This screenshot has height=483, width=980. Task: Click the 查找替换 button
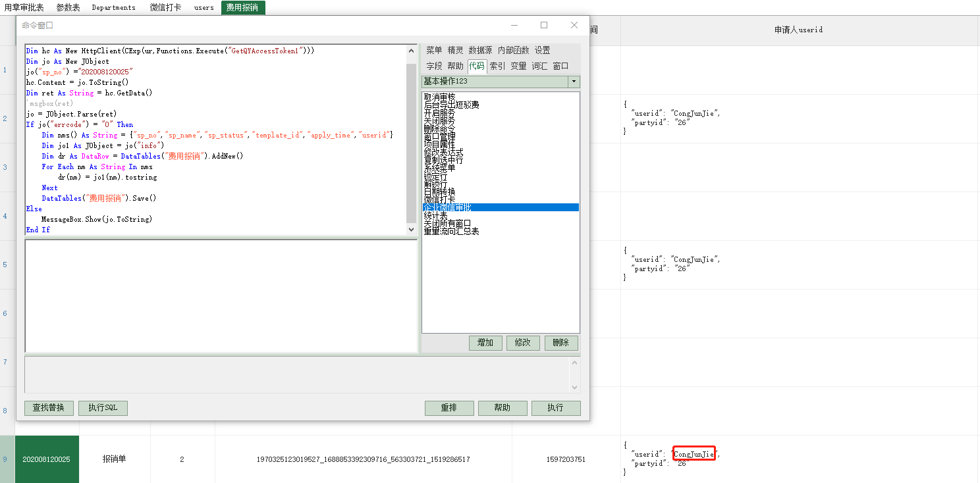tap(49, 408)
